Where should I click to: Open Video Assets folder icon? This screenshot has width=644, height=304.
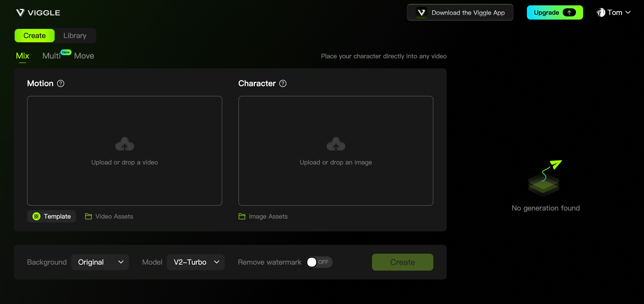[x=88, y=216]
